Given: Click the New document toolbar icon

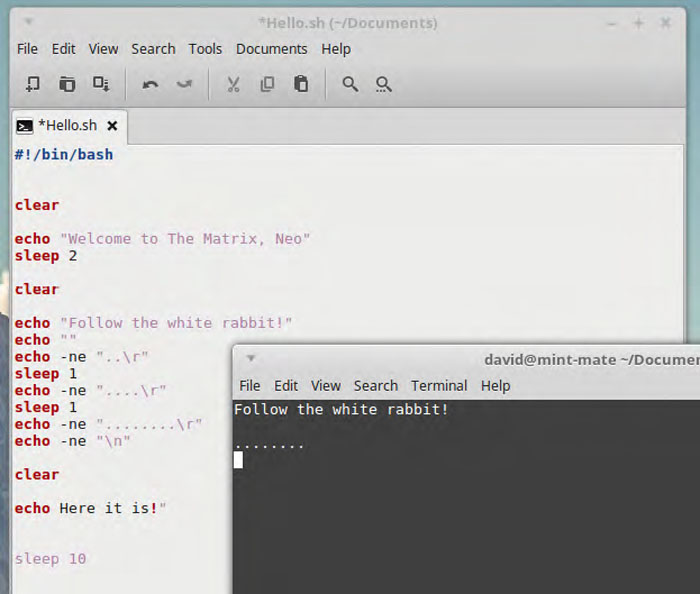Looking at the screenshot, I should coord(33,84).
